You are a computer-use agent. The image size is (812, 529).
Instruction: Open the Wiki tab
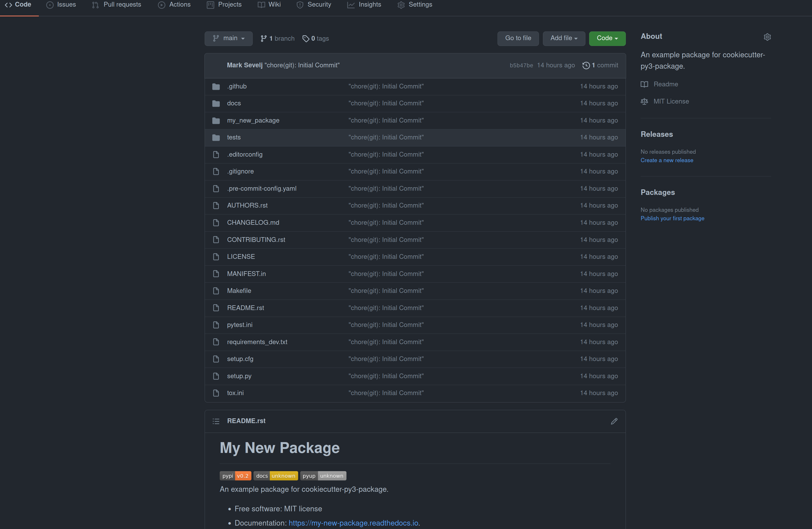(x=269, y=4)
